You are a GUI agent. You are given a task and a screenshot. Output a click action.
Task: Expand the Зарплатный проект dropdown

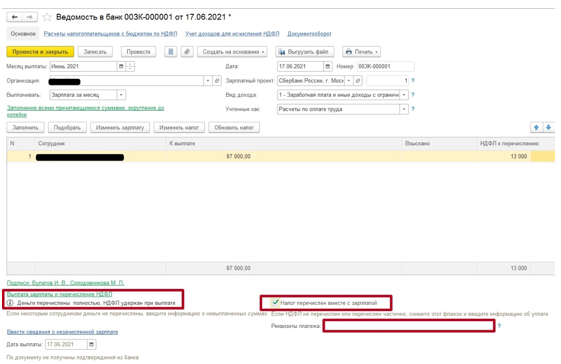click(x=349, y=81)
